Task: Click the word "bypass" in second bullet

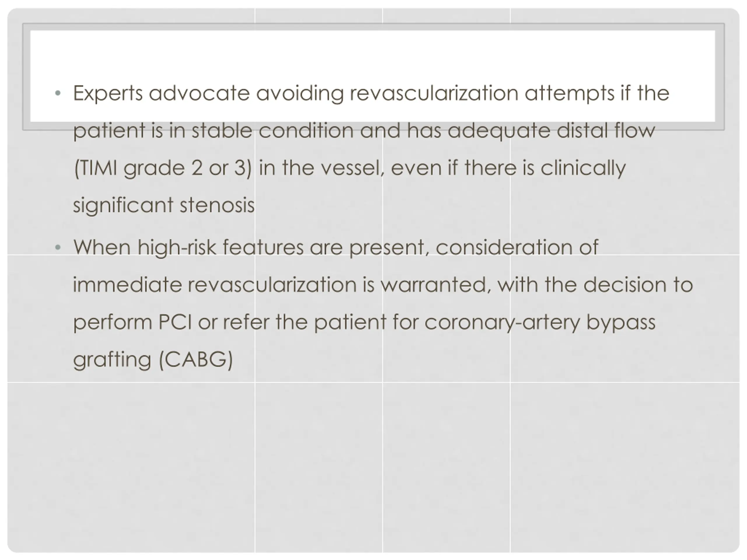Action: [621, 322]
